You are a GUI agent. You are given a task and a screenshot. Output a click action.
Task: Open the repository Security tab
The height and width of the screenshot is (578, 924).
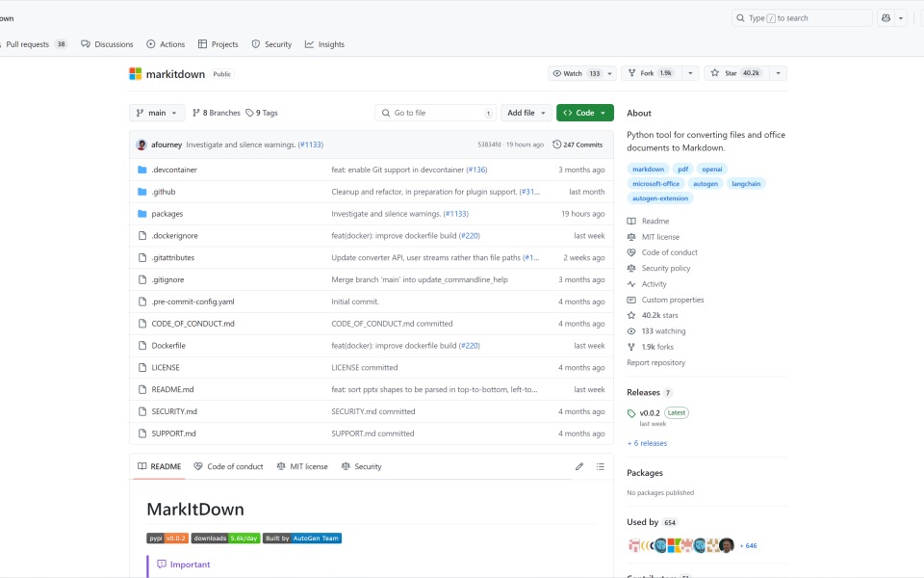pyautogui.click(x=271, y=44)
